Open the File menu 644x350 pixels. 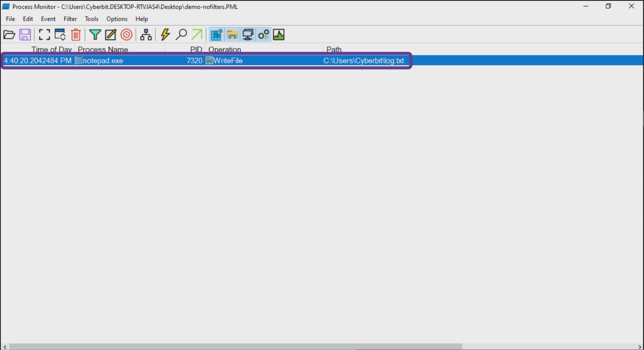(10, 19)
